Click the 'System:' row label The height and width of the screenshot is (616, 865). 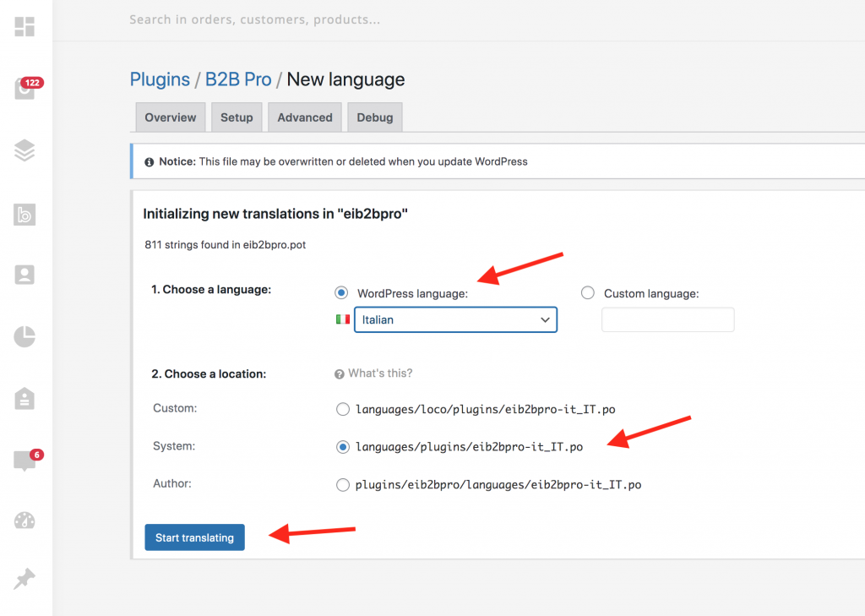tap(174, 446)
